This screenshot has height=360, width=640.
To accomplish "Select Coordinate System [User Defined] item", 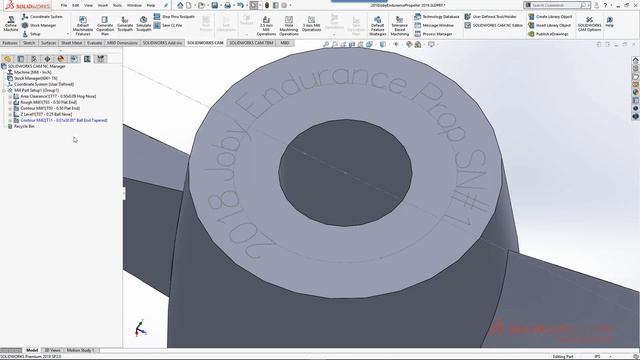I will pos(40,84).
